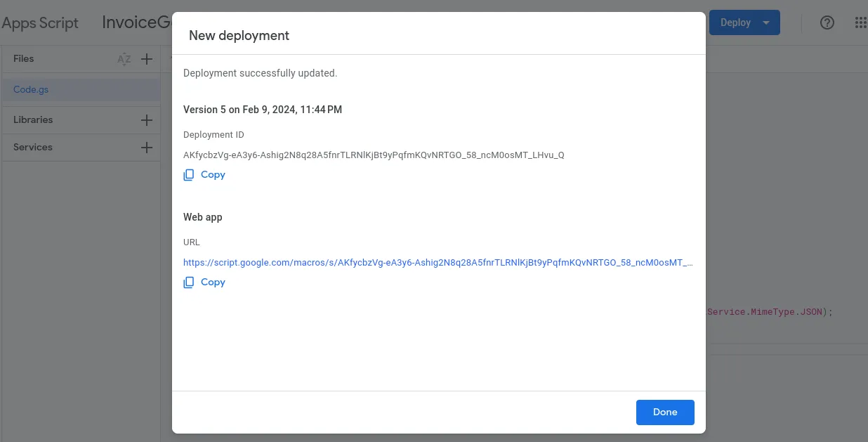
Task: Copy icon under the Deployment ID
Action: 189,175
